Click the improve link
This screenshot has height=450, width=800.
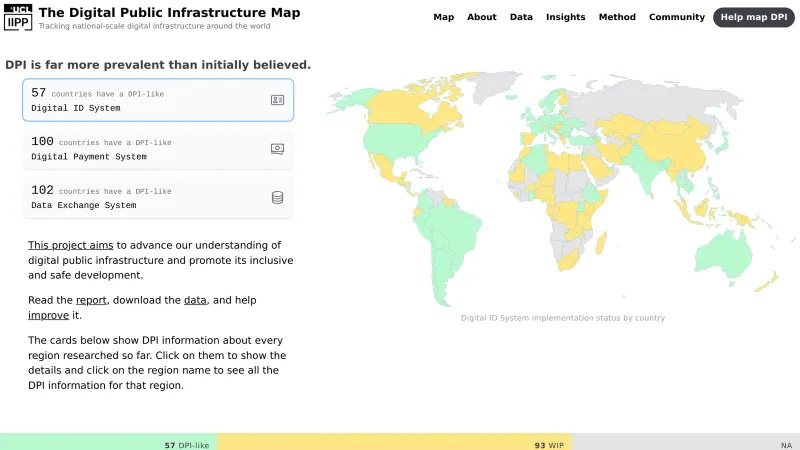[x=48, y=315]
